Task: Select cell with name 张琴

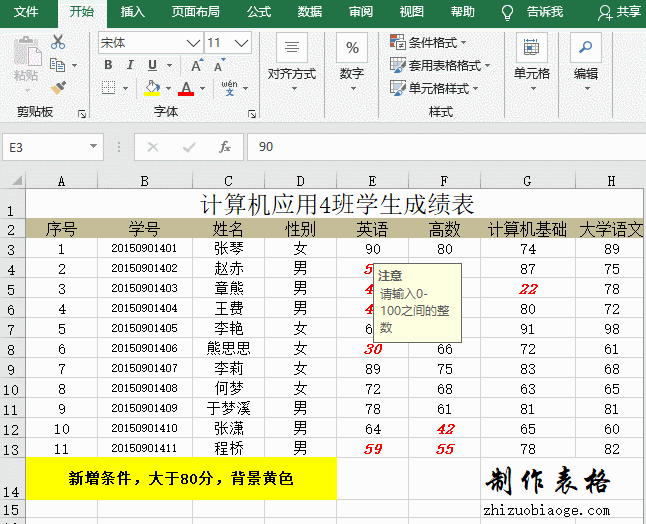Action: 228,249
